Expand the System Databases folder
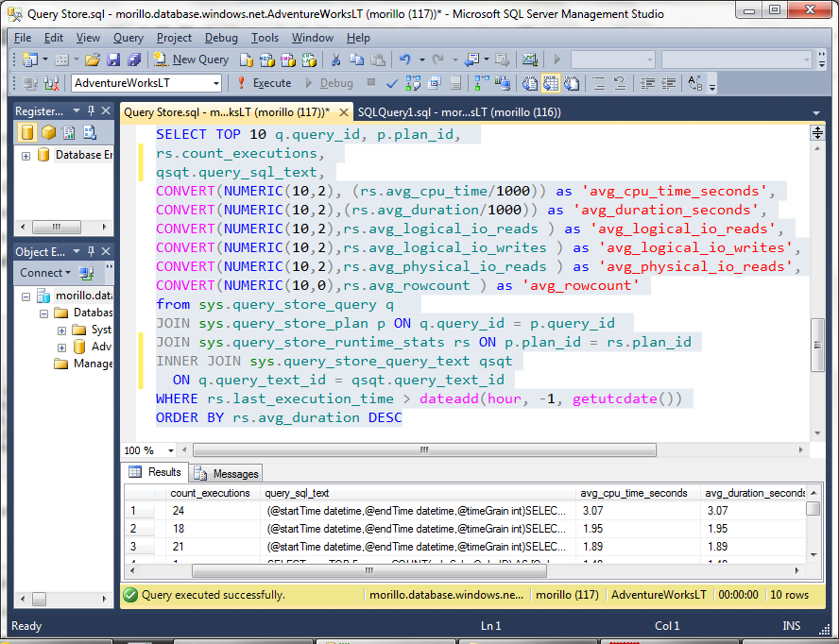The image size is (839, 644). 62,330
